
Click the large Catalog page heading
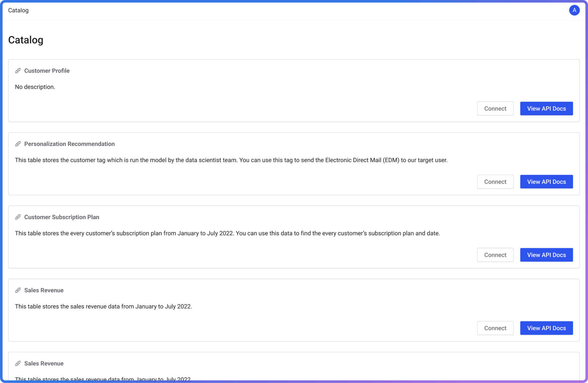pyautogui.click(x=26, y=40)
